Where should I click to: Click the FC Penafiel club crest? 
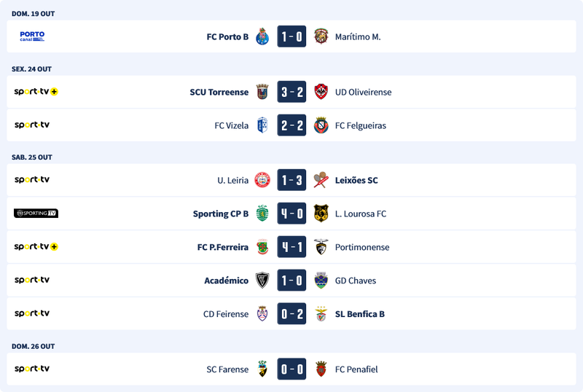321,369
